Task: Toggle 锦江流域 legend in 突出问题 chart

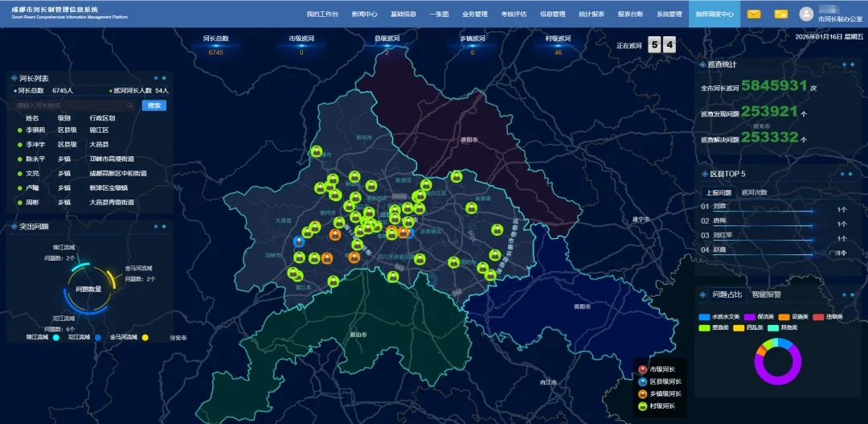Action: [x=55, y=338]
